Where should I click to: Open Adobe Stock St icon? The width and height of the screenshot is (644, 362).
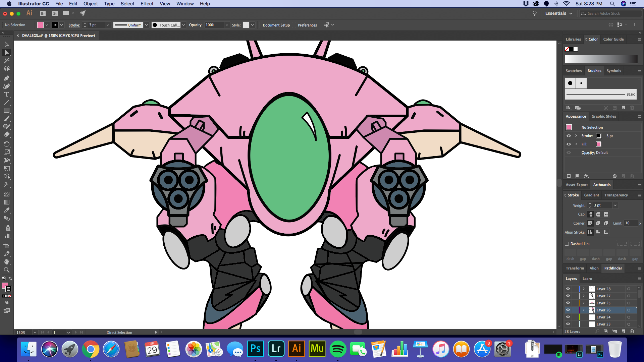tap(55, 13)
